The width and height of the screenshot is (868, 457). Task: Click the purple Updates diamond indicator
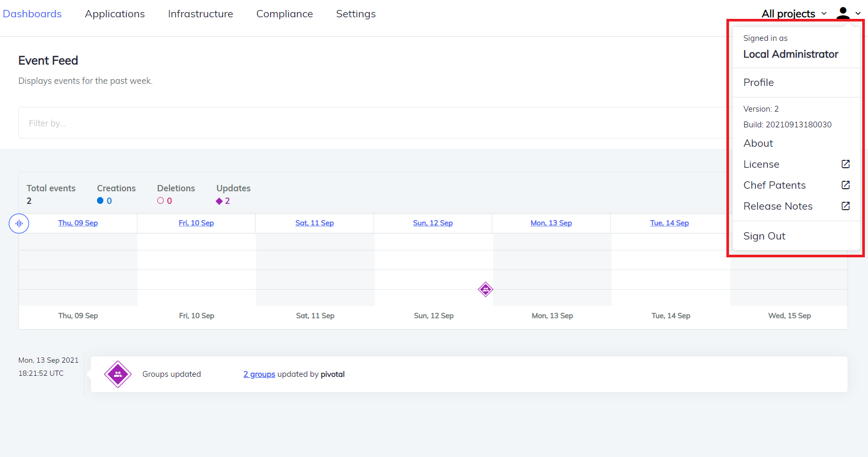[219, 201]
